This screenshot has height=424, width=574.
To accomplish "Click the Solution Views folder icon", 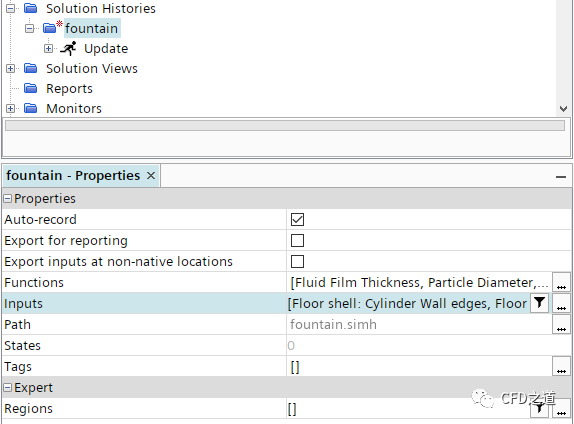I will (x=30, y=68).
